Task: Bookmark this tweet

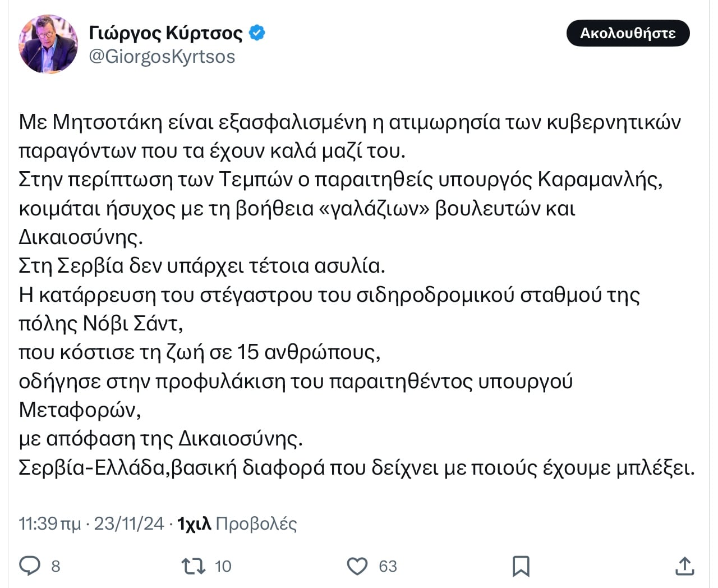Action: coord(521,566)
